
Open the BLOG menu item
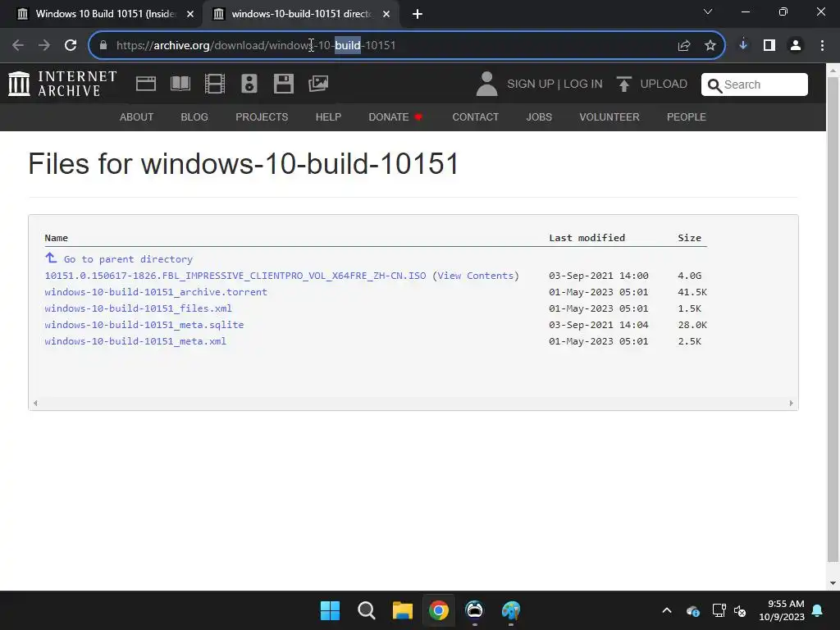pos(194,116)
